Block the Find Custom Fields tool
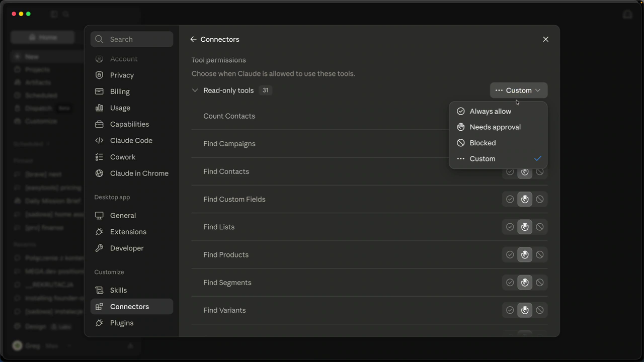644x362 pixels. pos(540,200)
